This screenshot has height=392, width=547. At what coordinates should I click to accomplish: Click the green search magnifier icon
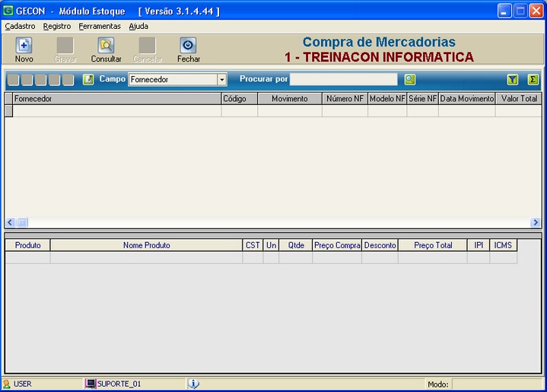(x=410, y=79)
